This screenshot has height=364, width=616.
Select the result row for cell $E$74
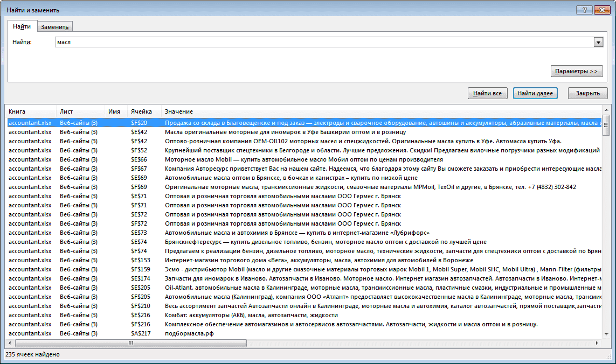click(304, 242)
